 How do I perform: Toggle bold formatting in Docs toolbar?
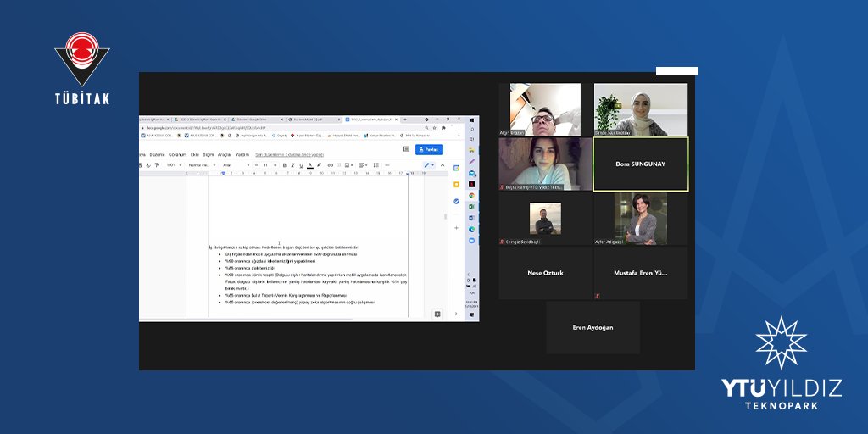(x=285, y=165)
